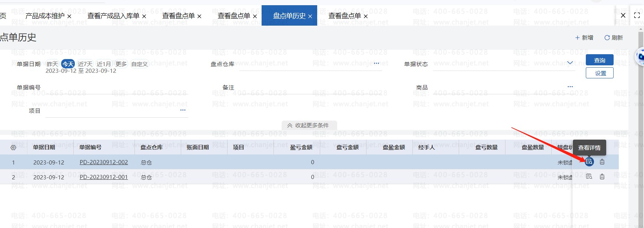644x228 pixels.
Task: Select 今天 date filter
Action: [x=68, y=64]
